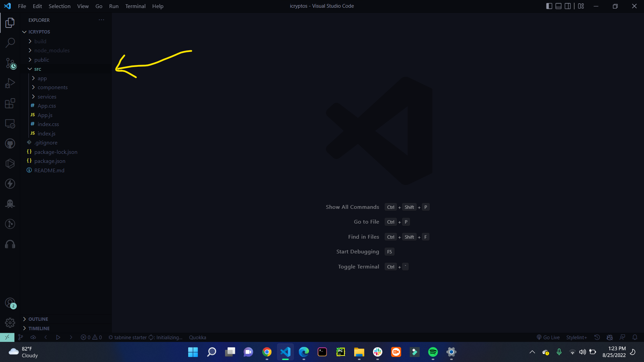Open Explorer's Views and More Actions ellipsis
Screen dimensions: 644x362
click(101, 20)
